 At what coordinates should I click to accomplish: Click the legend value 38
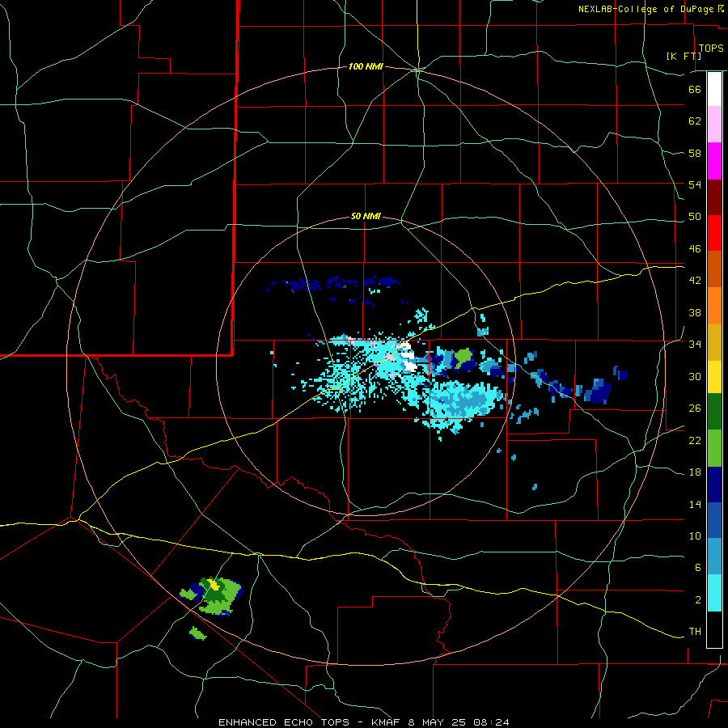(695, 312)
